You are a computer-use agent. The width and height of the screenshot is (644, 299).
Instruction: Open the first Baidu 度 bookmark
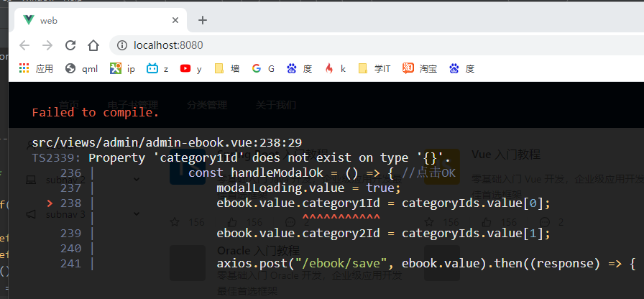[300, 68]
